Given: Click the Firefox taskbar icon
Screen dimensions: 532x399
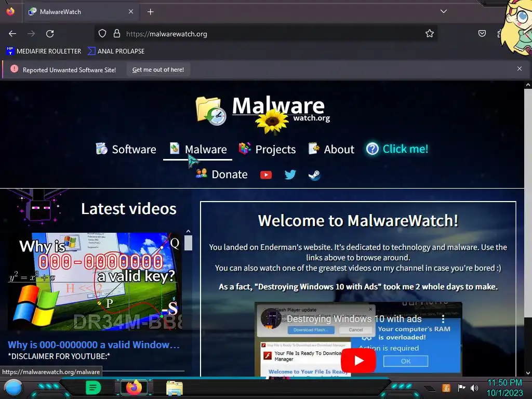Looking at the screenshot, I should tap(134, 388).
